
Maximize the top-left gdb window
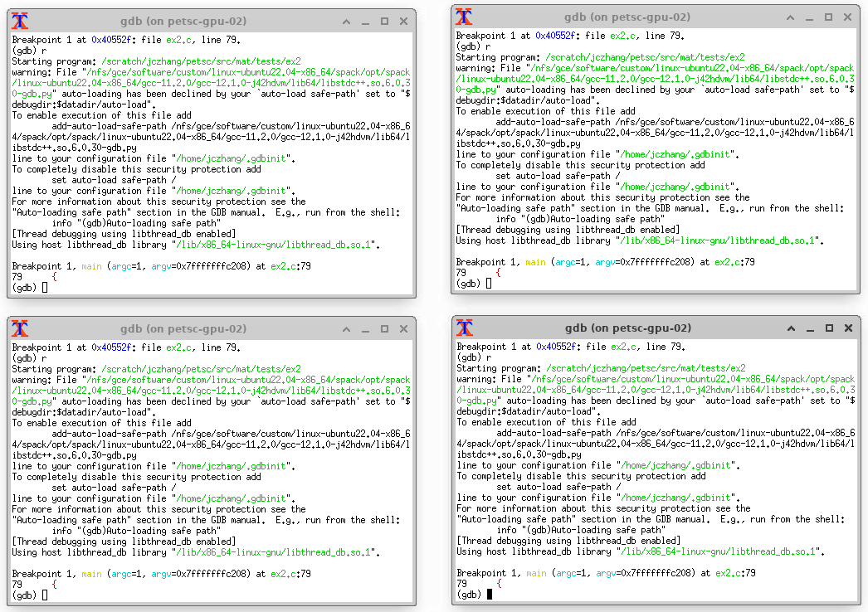(384, 21)
